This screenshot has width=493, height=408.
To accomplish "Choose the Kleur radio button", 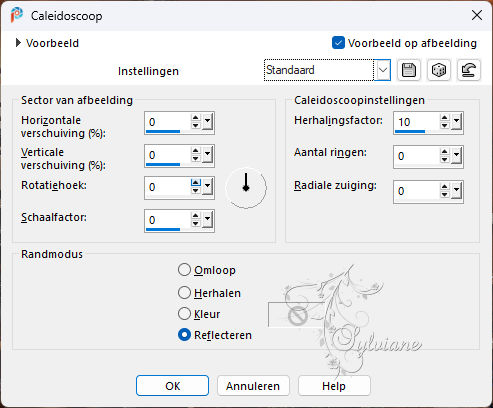I will pos(184,314).
